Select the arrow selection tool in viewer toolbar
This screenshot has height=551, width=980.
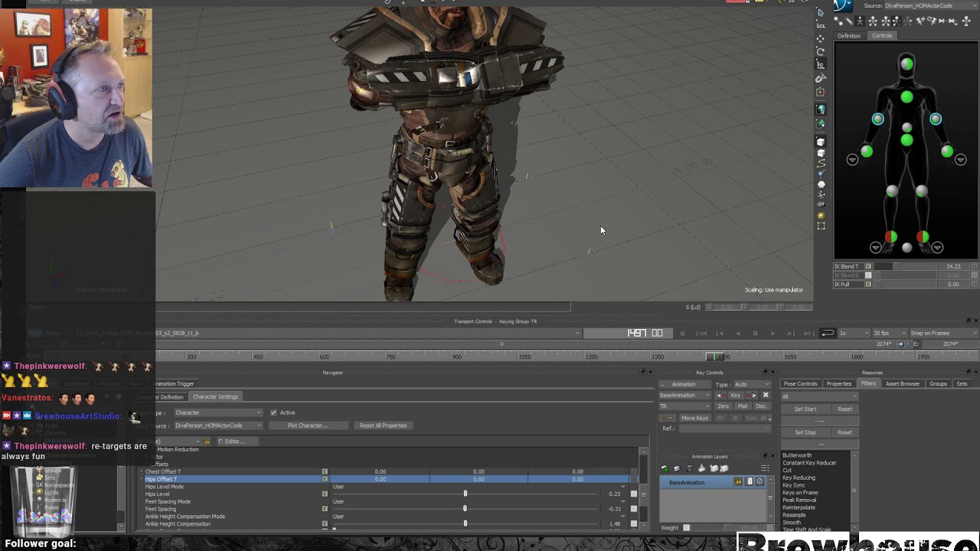821,12
